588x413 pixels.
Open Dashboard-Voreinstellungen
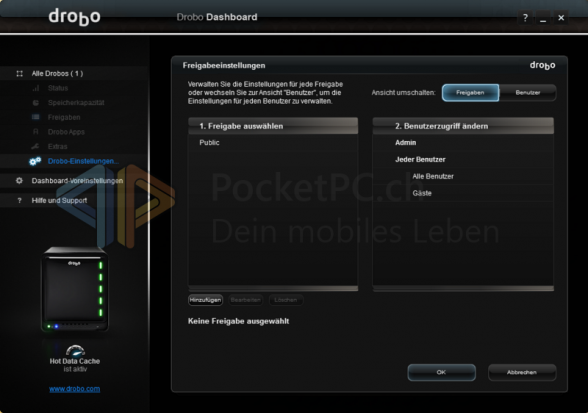77,181
